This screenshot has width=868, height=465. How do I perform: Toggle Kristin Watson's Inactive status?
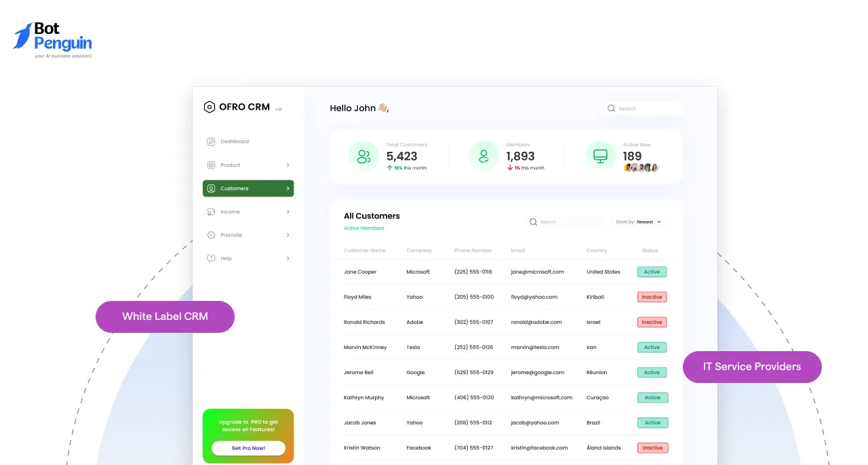652,447
